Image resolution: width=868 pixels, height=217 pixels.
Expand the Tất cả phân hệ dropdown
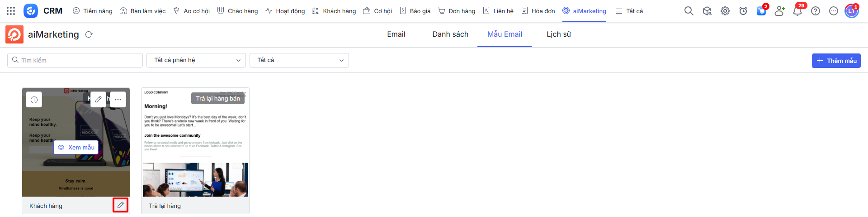(x=196, y=60)
